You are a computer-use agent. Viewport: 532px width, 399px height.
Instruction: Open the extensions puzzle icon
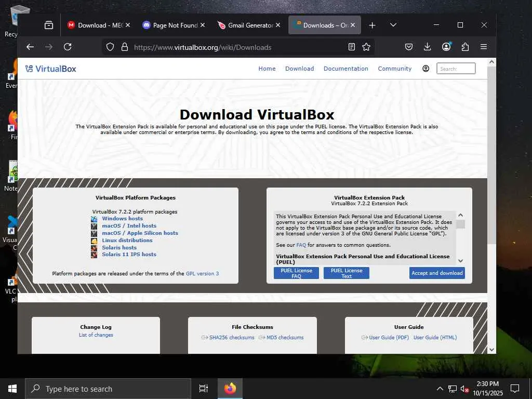pyautogui.click(x=465, y=47)
